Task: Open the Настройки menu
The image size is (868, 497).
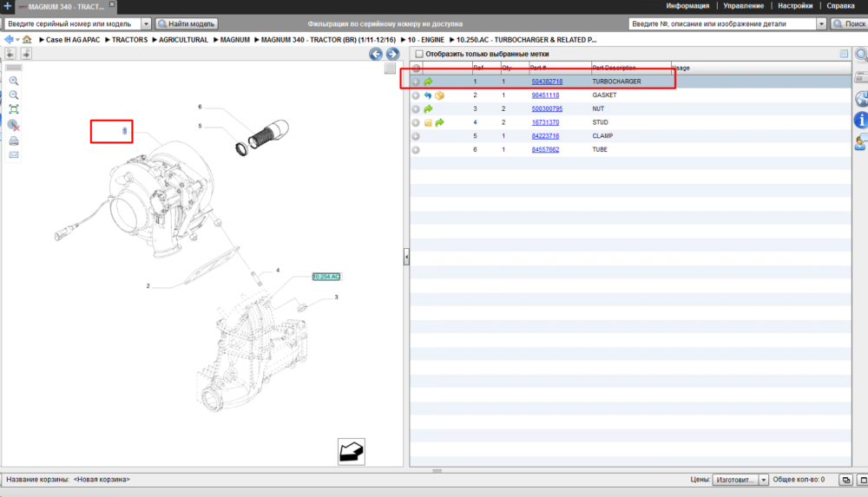Action: pyautogui.click(x=795, y=6)
